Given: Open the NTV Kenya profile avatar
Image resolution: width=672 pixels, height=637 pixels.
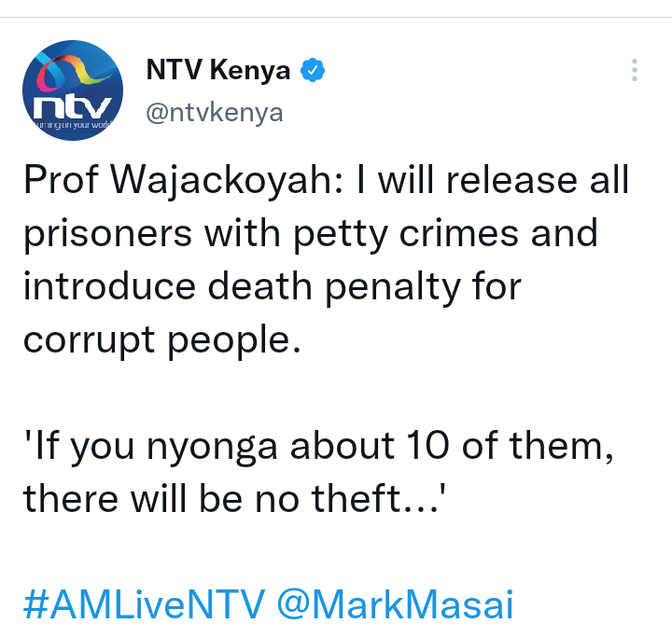Looking at the screenshot, I should click(x=73, y=90).
